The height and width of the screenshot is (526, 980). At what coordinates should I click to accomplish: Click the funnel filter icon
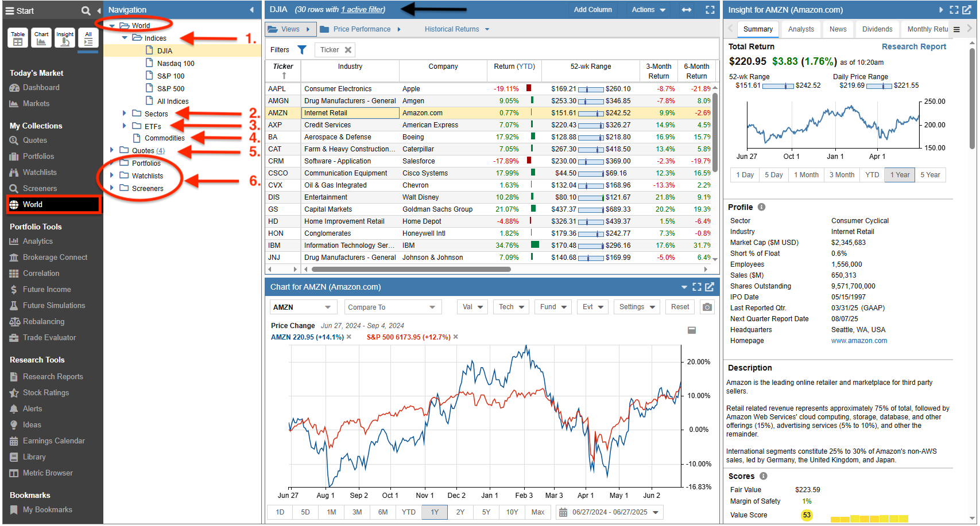[302, 50]
